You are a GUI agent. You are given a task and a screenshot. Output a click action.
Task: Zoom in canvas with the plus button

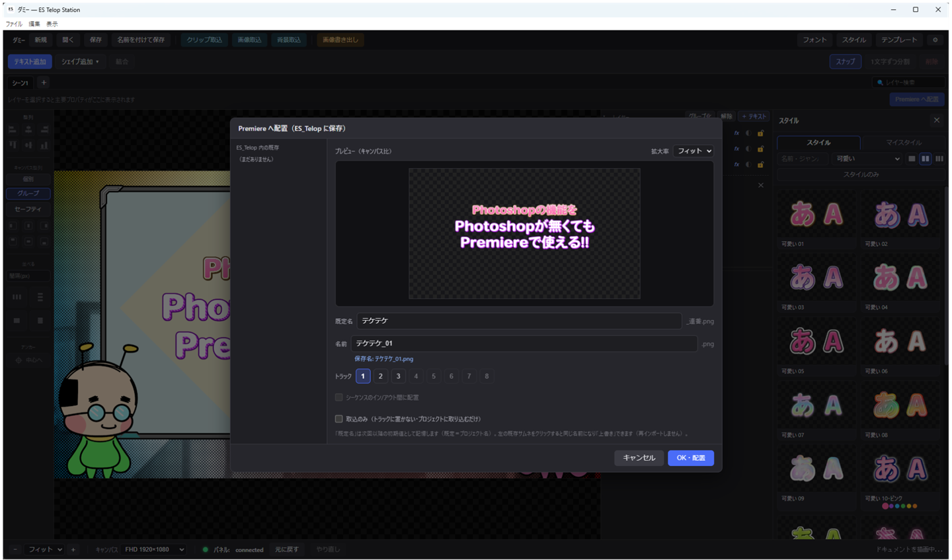click(x=73, y=549)
